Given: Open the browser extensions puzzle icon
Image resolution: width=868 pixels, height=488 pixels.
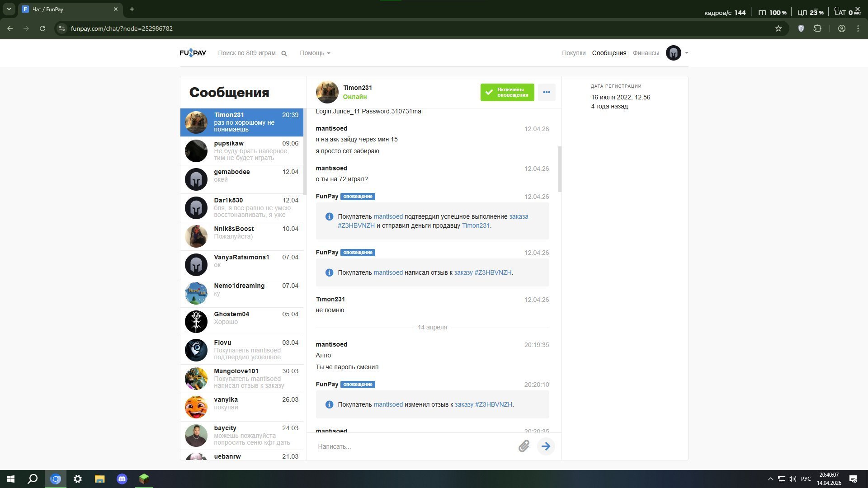Looking at the screenshot, I should click(817, 28).
